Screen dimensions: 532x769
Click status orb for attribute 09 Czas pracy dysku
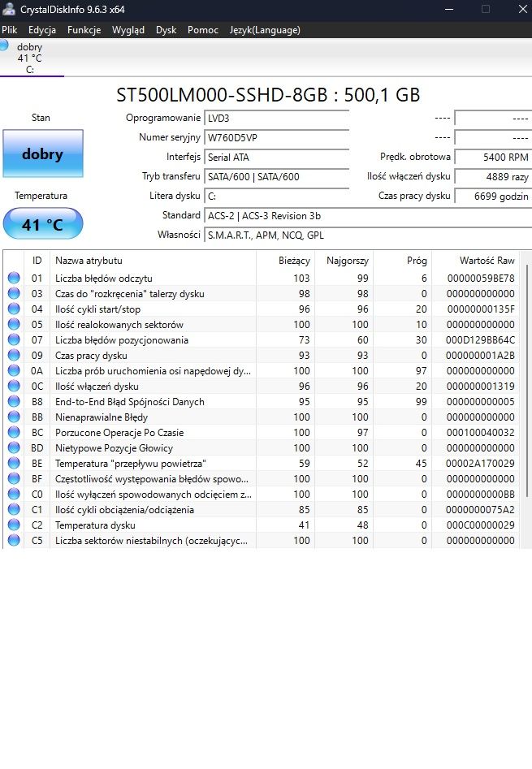pyautogui.click(x=14, y=355)
